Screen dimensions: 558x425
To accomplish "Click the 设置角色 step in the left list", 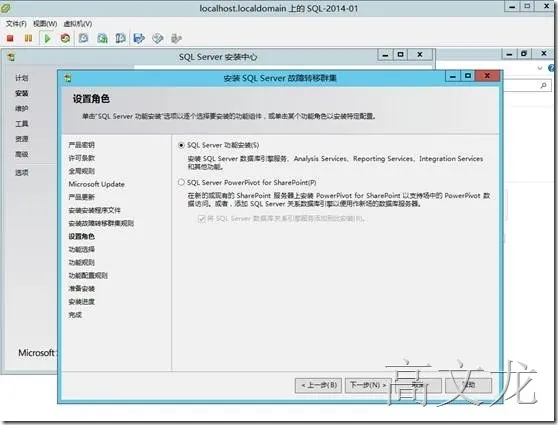I will pyautogui.click(x=81, y=236).
